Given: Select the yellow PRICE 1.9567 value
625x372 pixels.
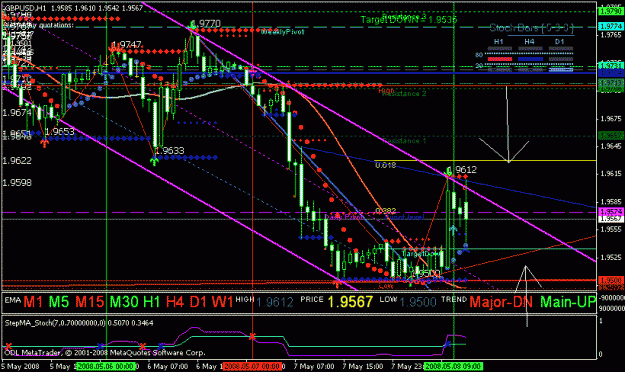Looking at the screenshot, I should click(350, 302).
